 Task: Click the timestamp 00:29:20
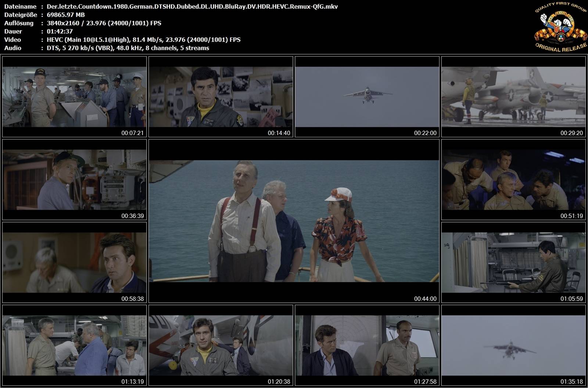point(571,133)
